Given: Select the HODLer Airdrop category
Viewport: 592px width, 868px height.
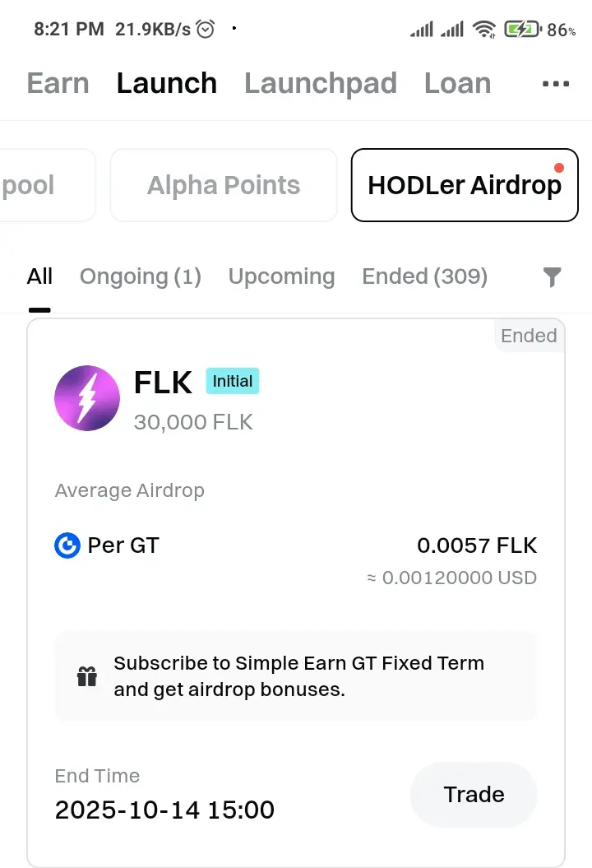Looking at the screenshot, I should coord(465,185).
